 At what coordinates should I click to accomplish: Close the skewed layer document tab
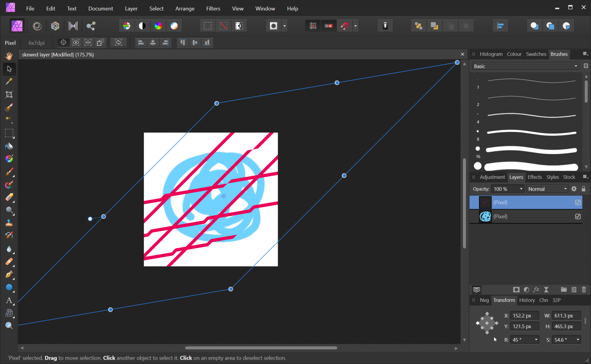pos(463,54)
